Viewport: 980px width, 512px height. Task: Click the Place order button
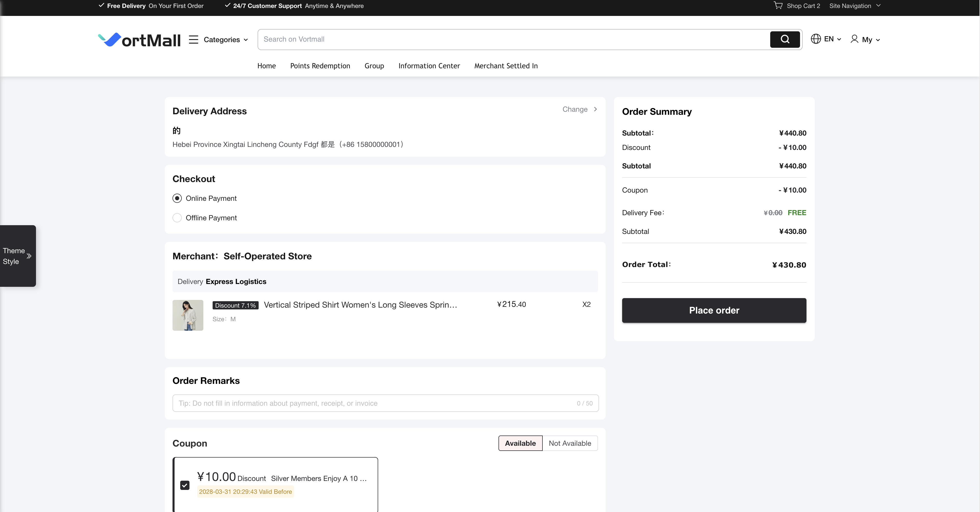click(714, 310)
